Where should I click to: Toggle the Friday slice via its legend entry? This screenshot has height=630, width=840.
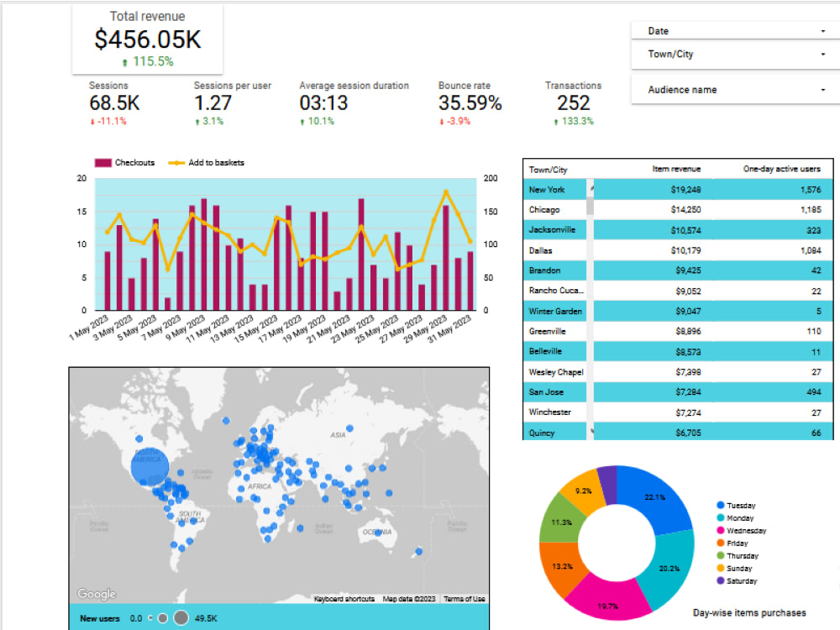[x=718, y=543]
